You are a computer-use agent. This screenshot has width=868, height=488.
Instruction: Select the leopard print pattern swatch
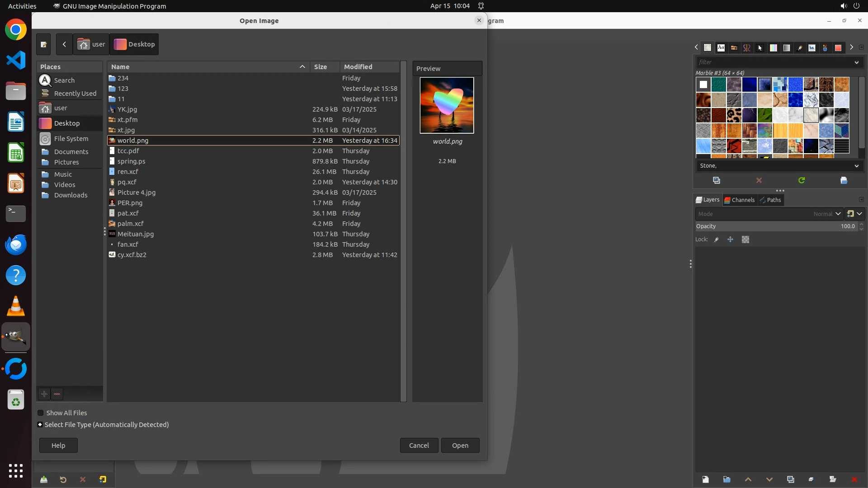click(x=734, y=115)
